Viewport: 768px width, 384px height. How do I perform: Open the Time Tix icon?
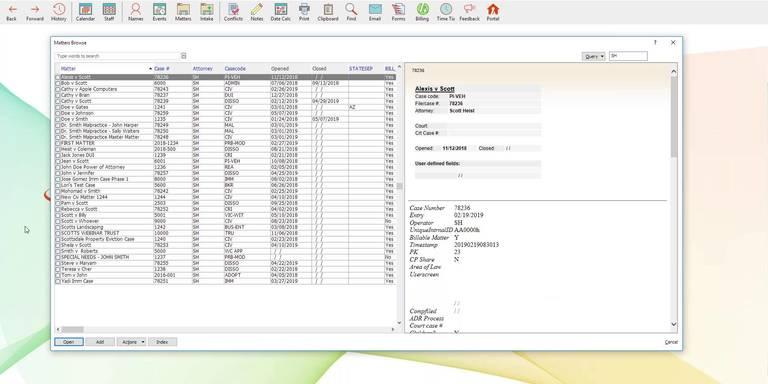coord(446,12)
